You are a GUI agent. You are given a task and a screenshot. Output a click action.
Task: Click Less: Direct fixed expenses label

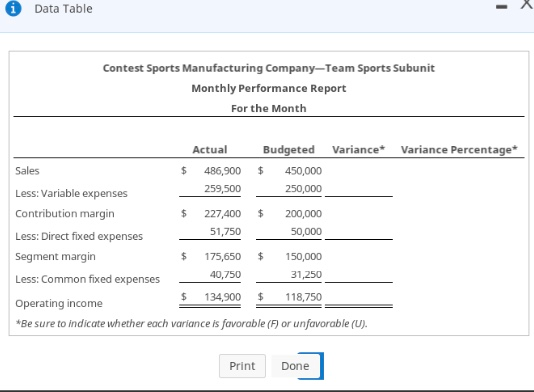(x=79, y=236)
